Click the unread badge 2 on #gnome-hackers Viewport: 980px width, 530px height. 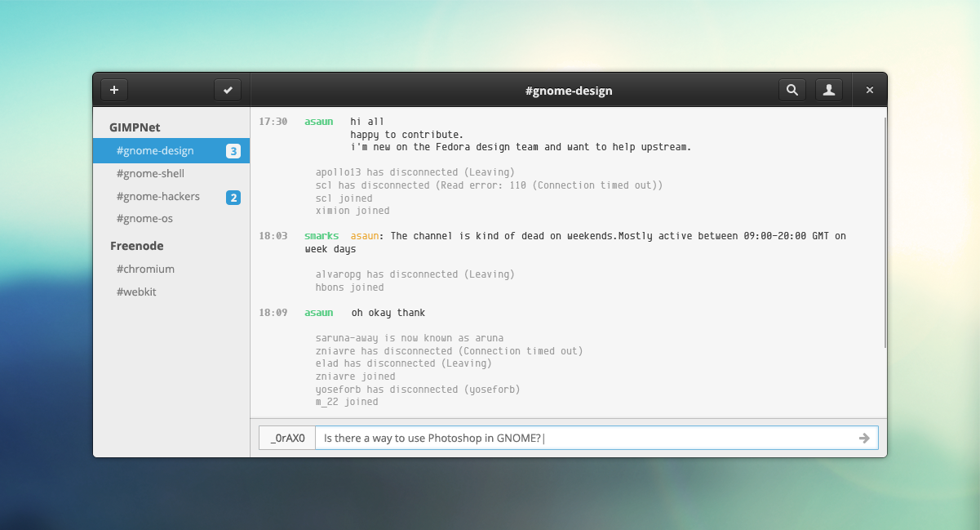(x=233, y=197)
